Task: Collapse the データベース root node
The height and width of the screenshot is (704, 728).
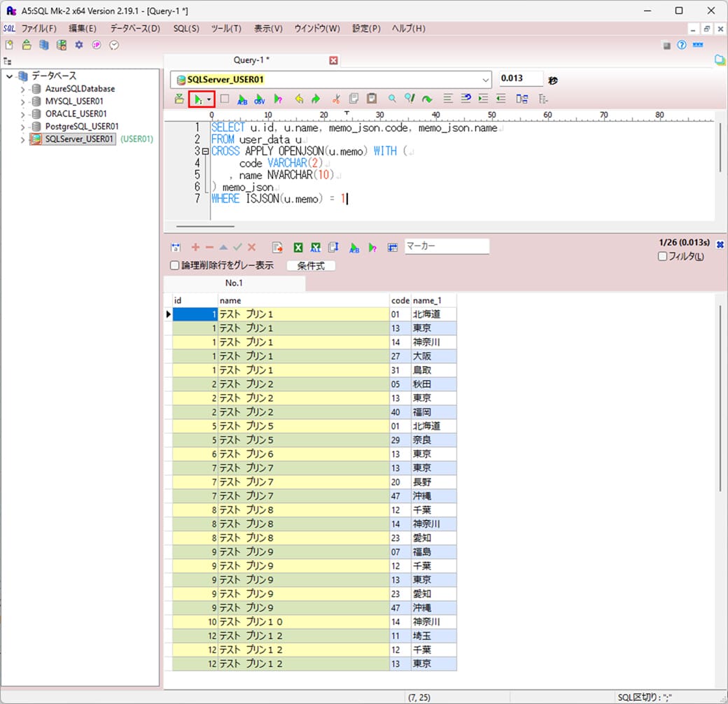Action: (9, 76)
